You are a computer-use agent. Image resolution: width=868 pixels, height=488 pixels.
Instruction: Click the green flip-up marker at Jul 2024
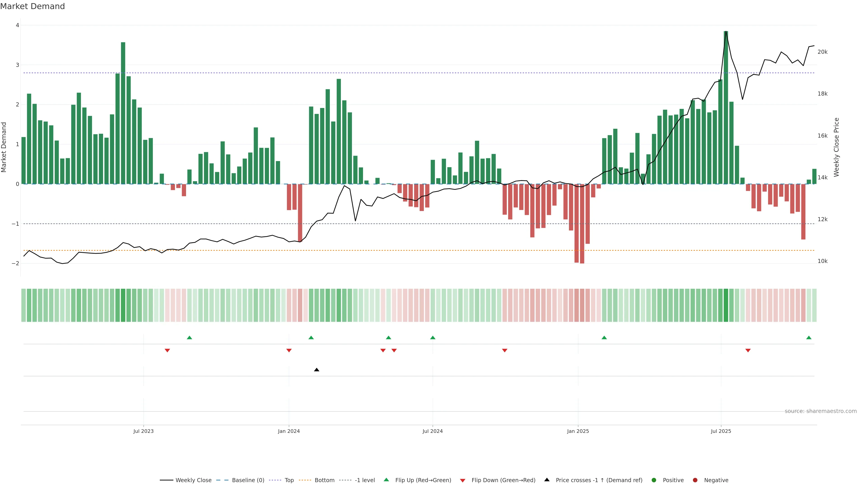433,338
